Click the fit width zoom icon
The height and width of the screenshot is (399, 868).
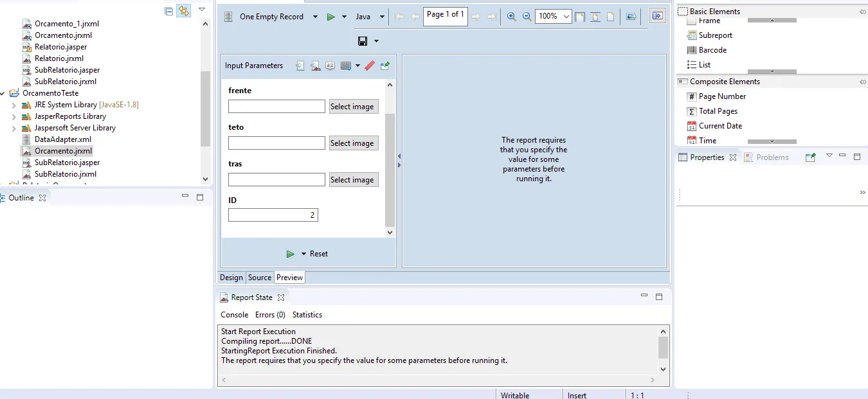coord(595,17)
